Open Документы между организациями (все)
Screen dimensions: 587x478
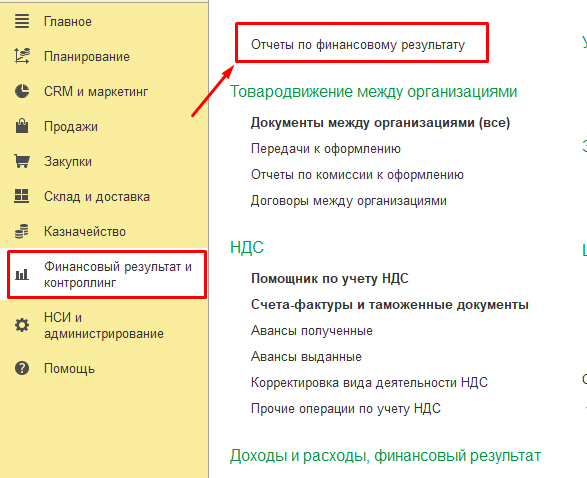point(380,122)
